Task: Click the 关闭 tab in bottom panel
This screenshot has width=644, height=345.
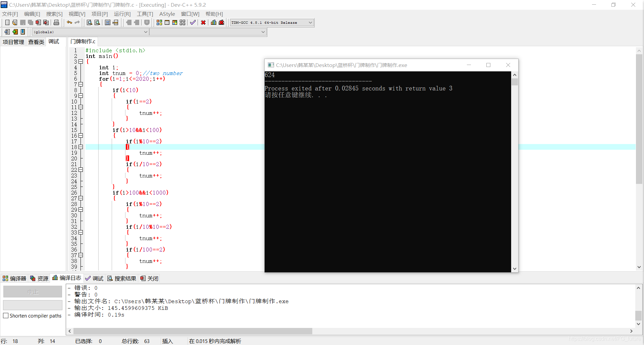Action: click(149, 278)
